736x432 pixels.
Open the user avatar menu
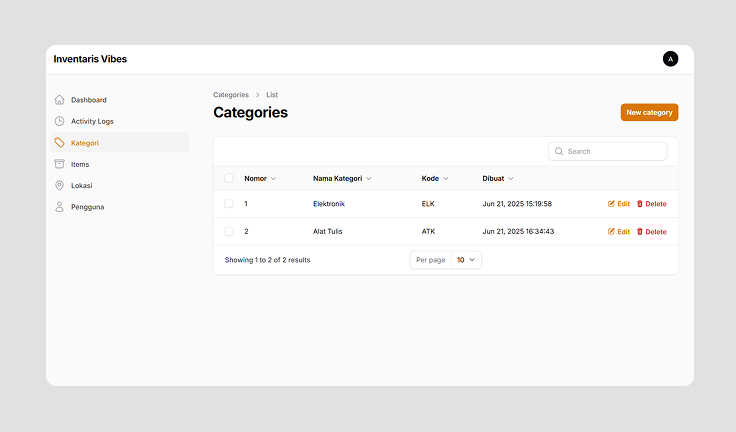(x=670, y=59)
